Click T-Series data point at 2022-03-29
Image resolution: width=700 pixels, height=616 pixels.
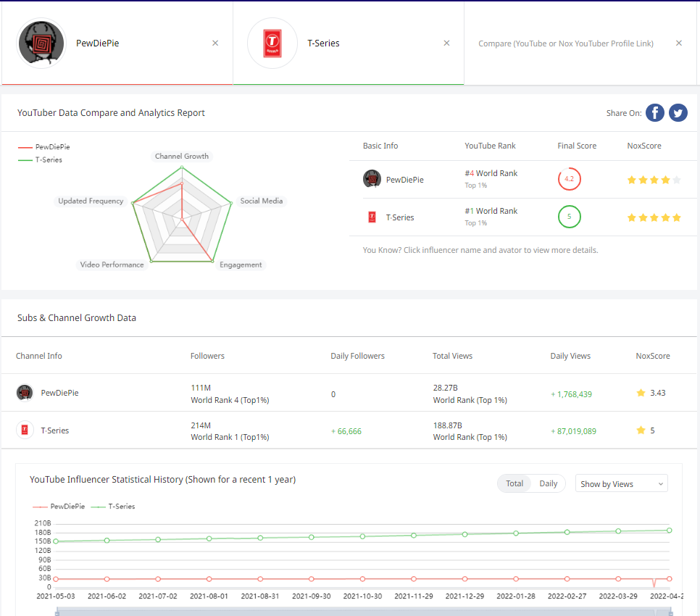618,531
